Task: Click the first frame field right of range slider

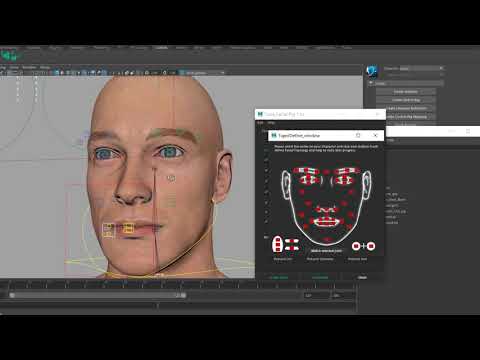Action: (x=316, y=296)
